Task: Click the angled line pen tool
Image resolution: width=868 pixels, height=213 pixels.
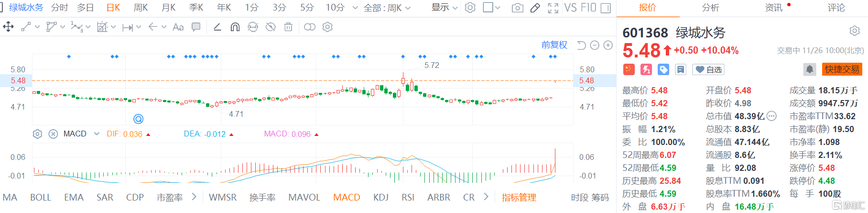Action: (x=217, y=27)
